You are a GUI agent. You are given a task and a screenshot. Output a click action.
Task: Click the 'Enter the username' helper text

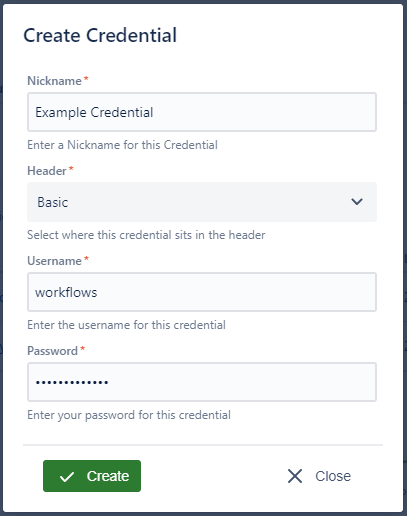click(x=126, y=325)
